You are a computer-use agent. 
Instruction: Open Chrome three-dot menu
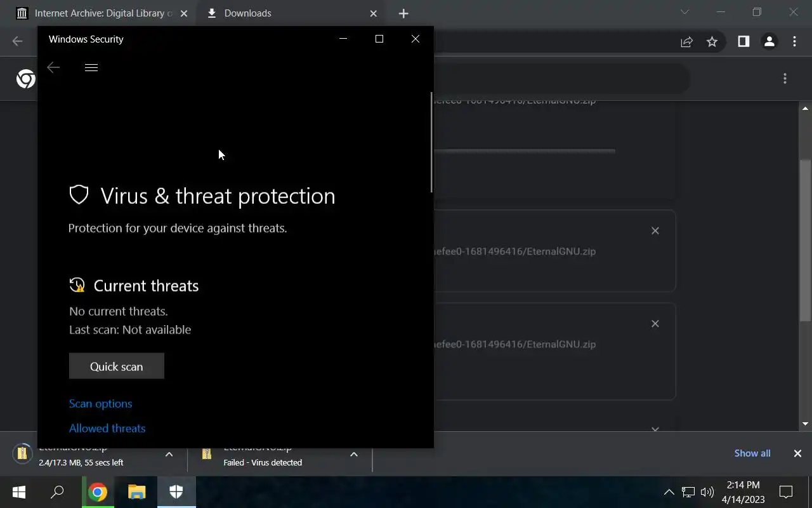(x=795, y=42)
